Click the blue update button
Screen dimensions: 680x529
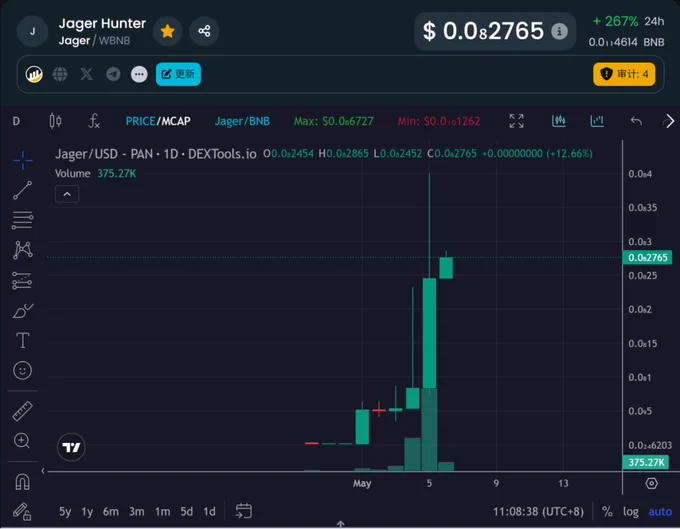(178, 74)
